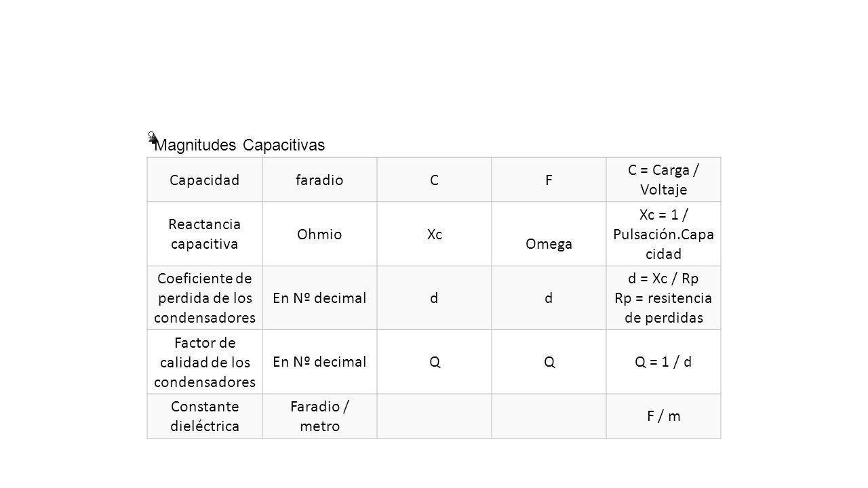Select the 'Factor de calidad de los condensadores' cell
Screen dimensions: 868x488
click(x=205, y=362)
